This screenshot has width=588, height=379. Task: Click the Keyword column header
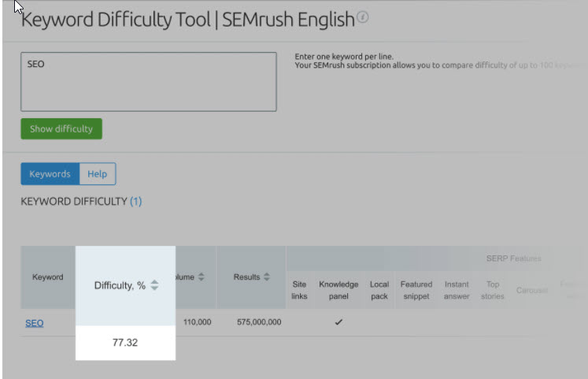pyautogui.click(x=48, y=277)
